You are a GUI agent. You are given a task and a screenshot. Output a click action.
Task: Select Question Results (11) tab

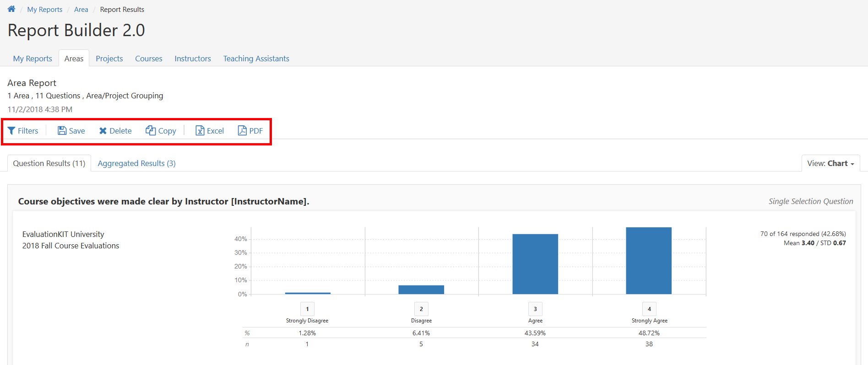[49, 163]
